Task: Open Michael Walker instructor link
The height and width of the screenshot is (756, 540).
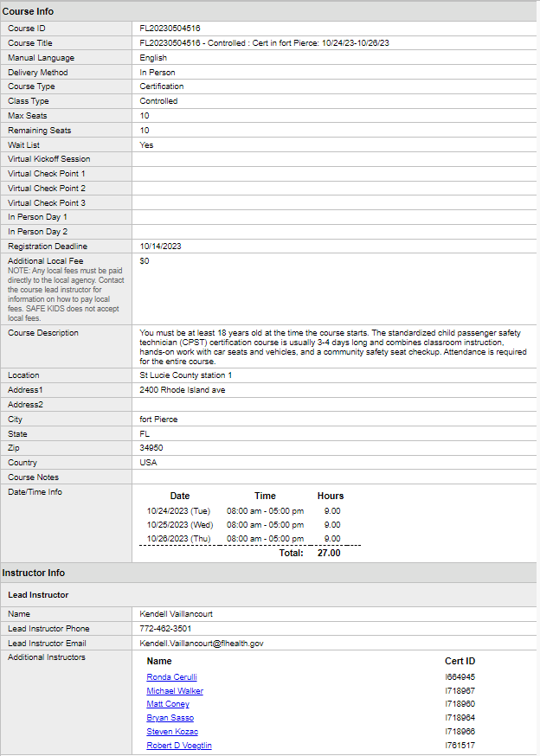Action: click(175, 691)
